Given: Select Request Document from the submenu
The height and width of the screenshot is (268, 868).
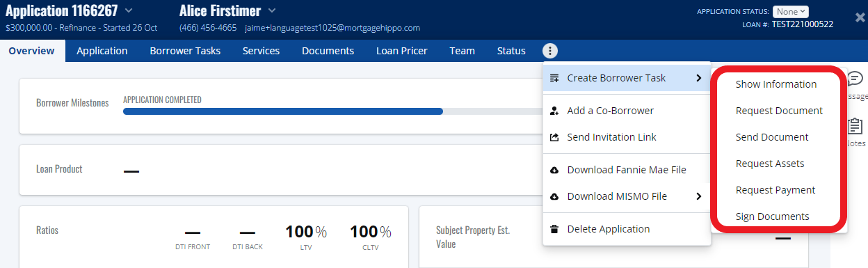Looking at the screenshot, I should coord(779,111).
